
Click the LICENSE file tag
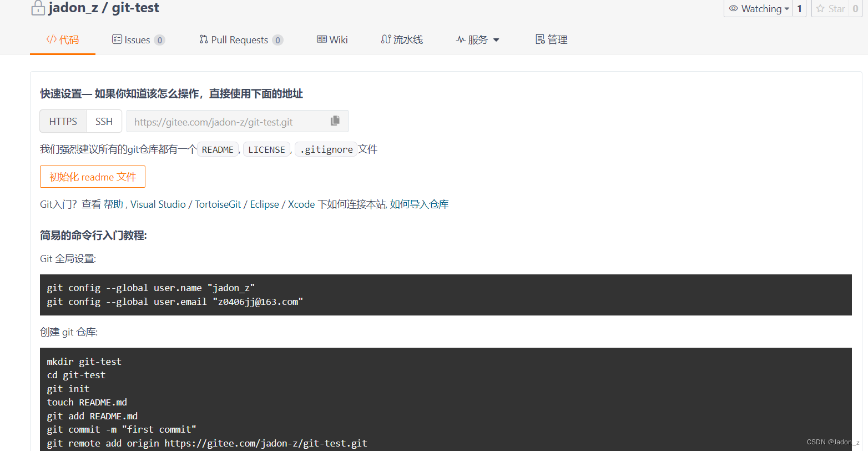(266, 149)
